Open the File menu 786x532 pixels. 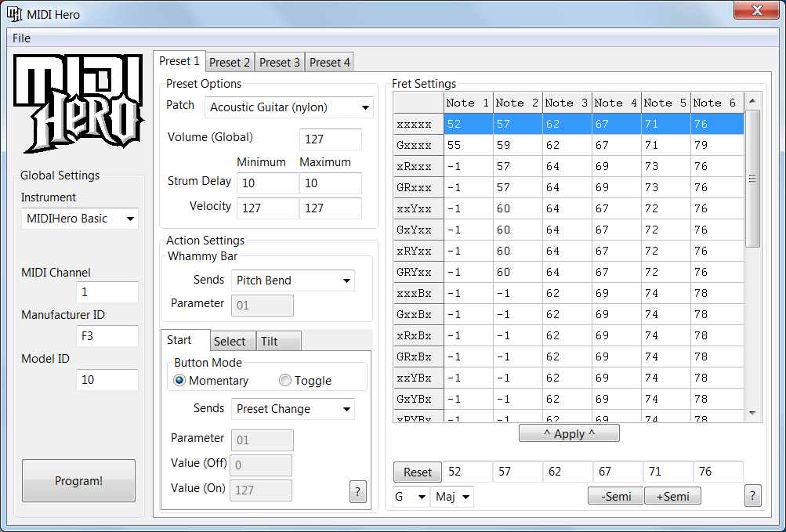[22, 38]
